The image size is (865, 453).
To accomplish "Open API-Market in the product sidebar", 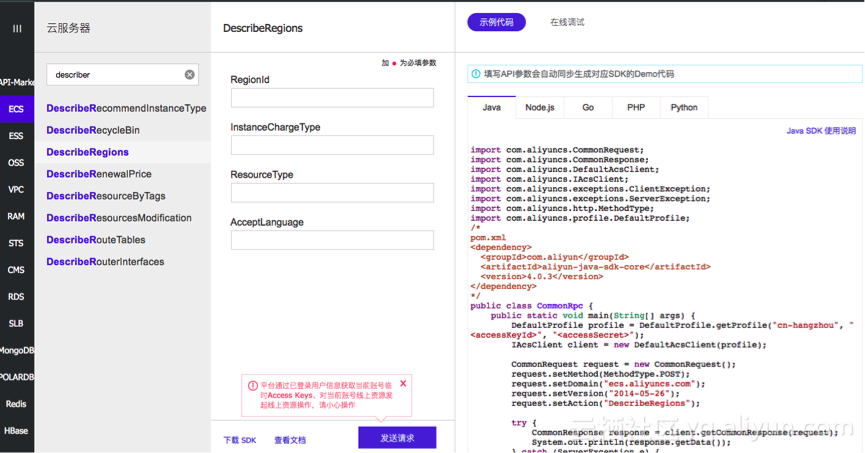I will coord(17,82).
